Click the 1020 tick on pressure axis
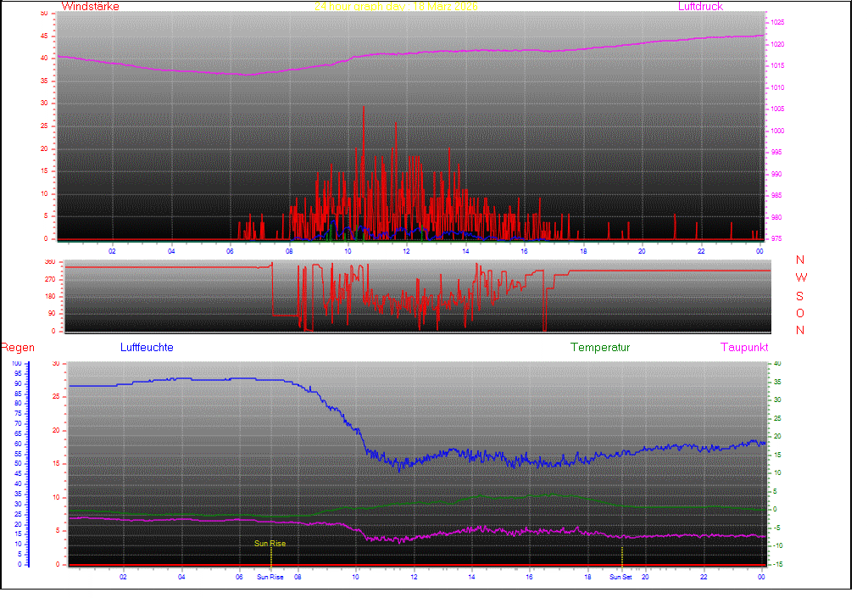This screenshot has width=868, height=598. [777, 44]
